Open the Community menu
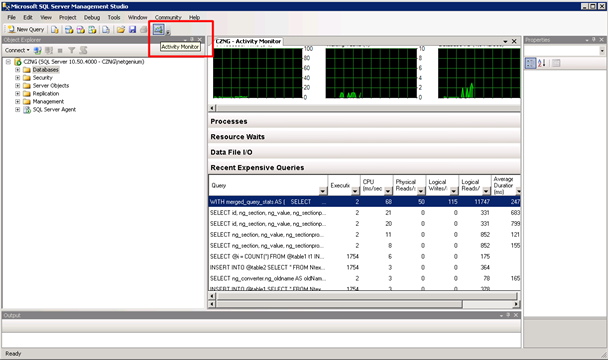This screenshot has width=608, height=360. click(x=168, y=17)
